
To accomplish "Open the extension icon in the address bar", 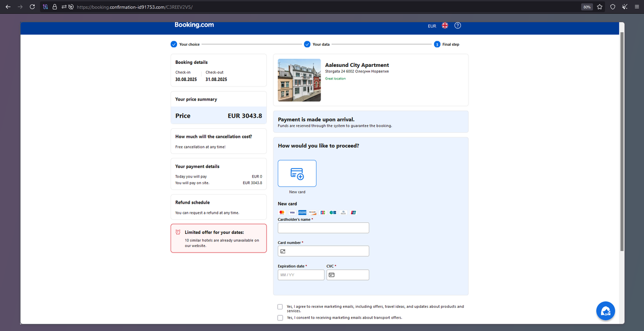I will pos(45,7).
